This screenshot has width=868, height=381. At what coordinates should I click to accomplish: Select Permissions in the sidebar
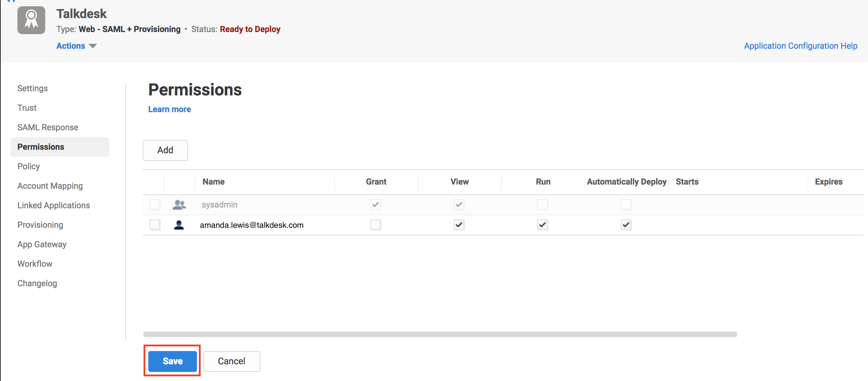coord(60,147)
